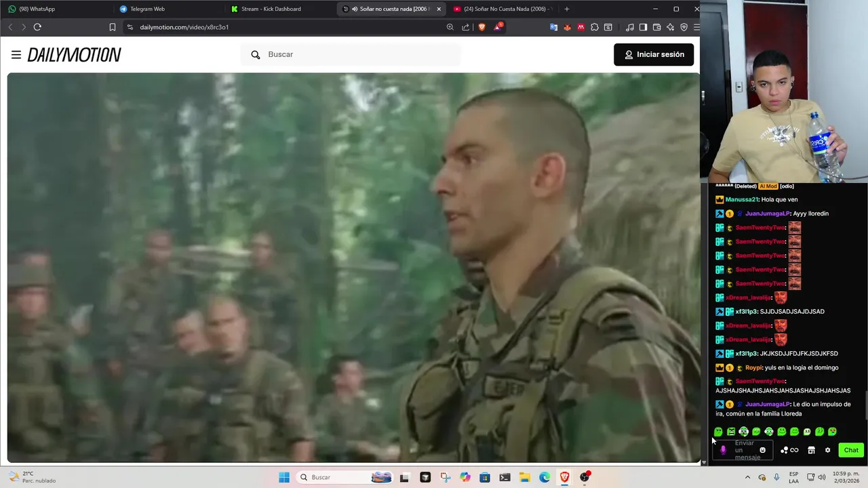Open the Extensions puzzle menu
The width and height of the screenshot is (868, 488).
click(595, 27)
